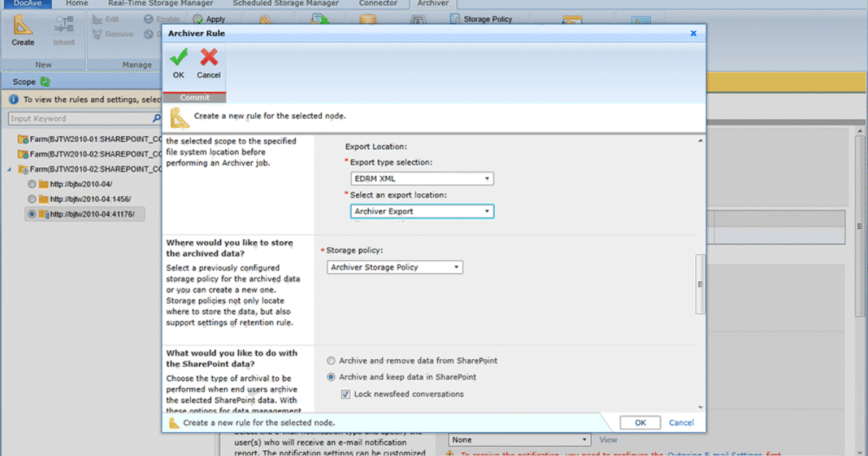868x456 pixels.
Task: Open the Real-Time Storage Manager tab
Action: point(159,4)
